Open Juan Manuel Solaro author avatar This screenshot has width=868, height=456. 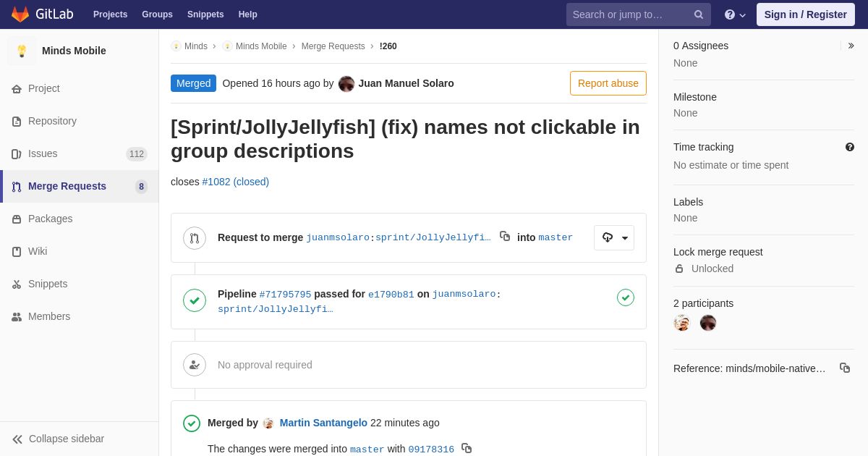tap(346, 84)
